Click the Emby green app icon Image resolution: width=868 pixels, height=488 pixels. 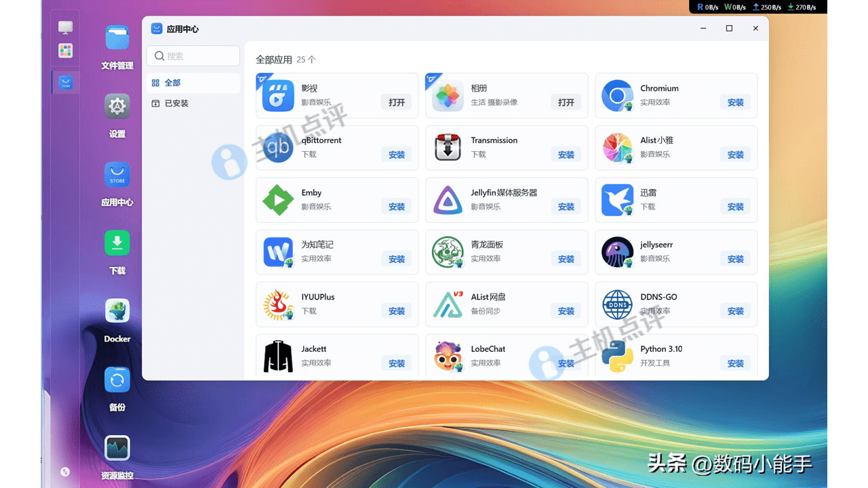tap(278, 201)
